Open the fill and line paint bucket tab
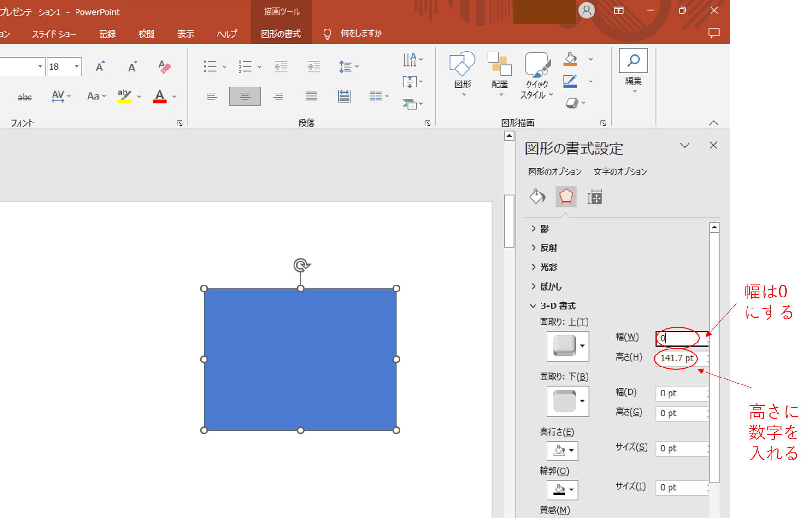Image resolution: width=812 pixels, height=518 pixels. click(537, 197)
